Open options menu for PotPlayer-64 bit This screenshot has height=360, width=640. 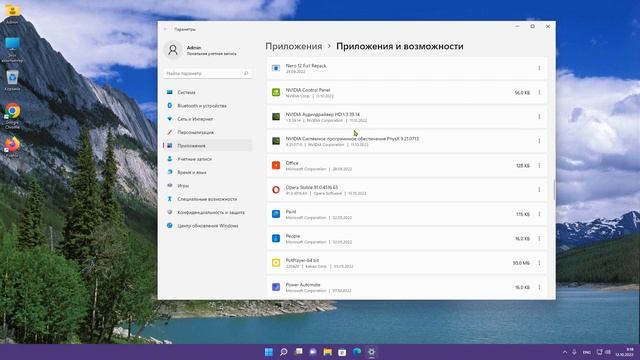pyautogui.click(x=539, y=263)
